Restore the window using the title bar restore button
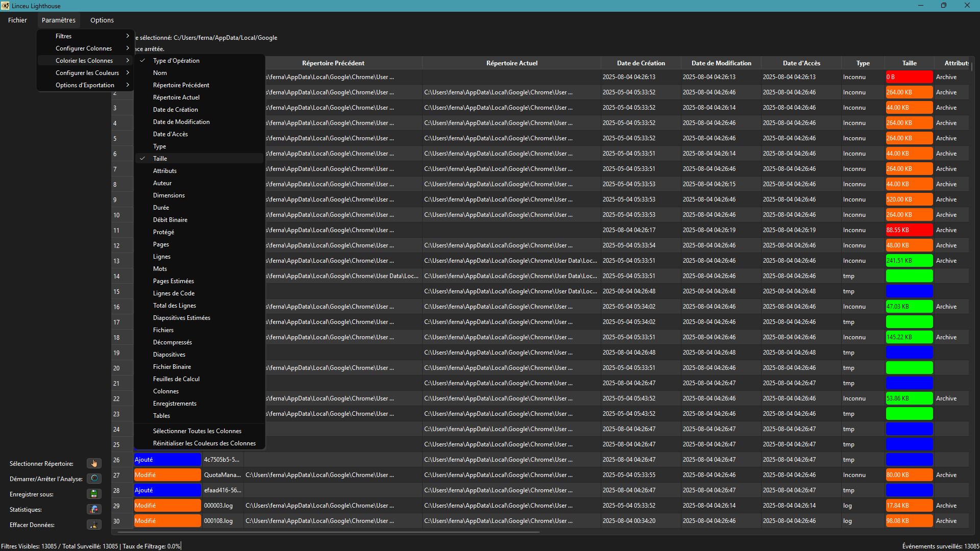The image size is (980, 551). tap(944, 6)
